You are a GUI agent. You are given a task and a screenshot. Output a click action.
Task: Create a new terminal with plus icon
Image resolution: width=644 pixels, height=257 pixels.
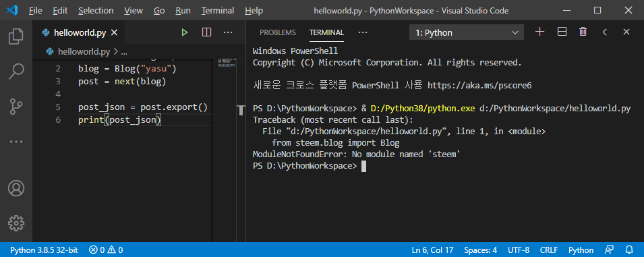click(x=540, y=32)
